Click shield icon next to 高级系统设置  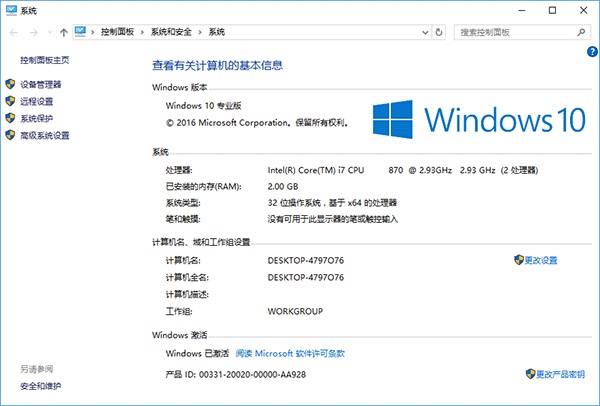[10, 135]
